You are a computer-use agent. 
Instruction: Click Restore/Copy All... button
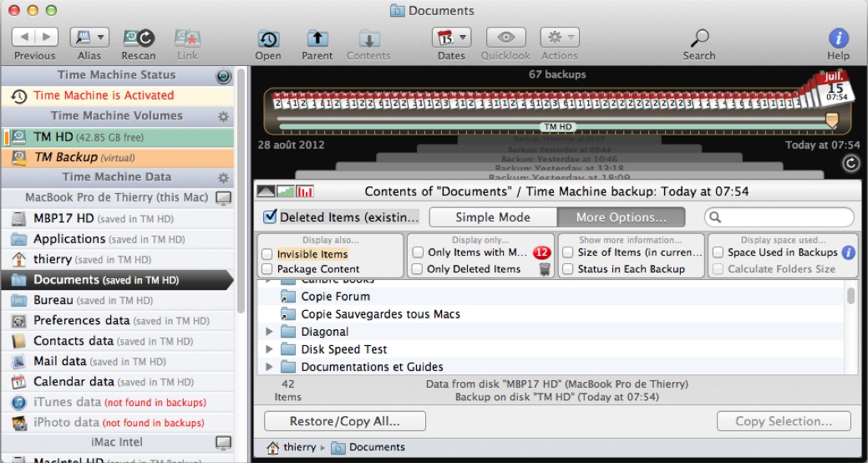tap(345, 421)
